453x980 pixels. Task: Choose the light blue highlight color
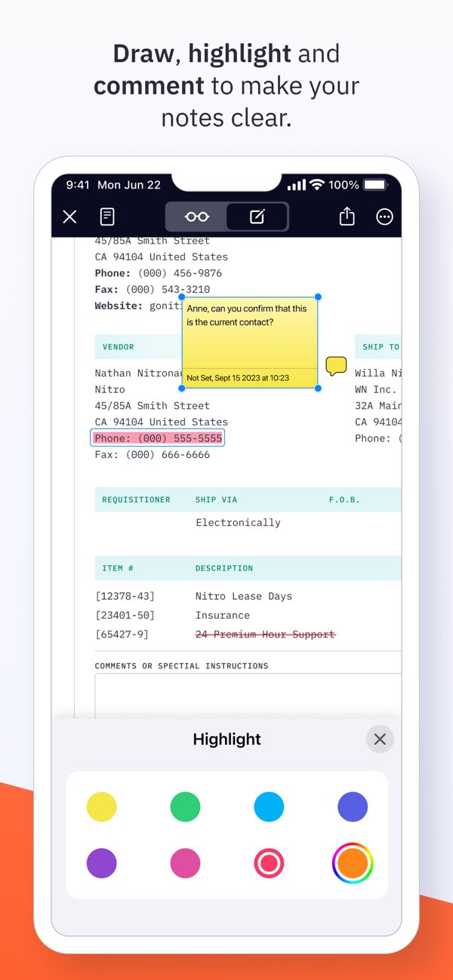point(269,806)
